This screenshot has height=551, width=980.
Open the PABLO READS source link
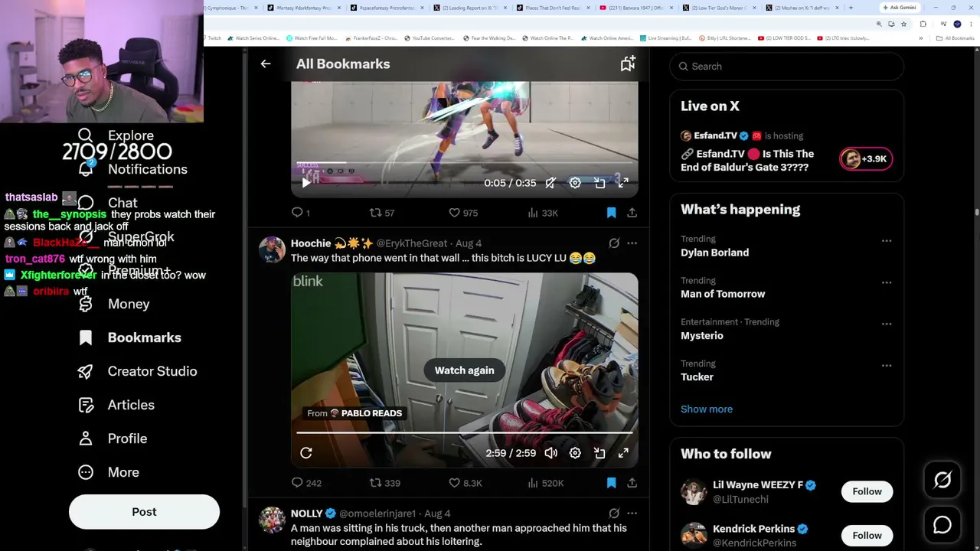[x=354, y=413]
